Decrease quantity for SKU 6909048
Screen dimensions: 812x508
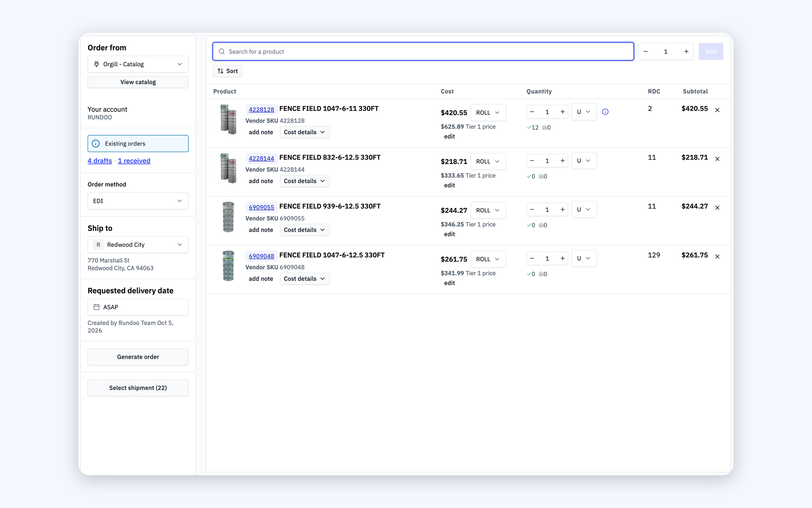[x=532, y=258]
